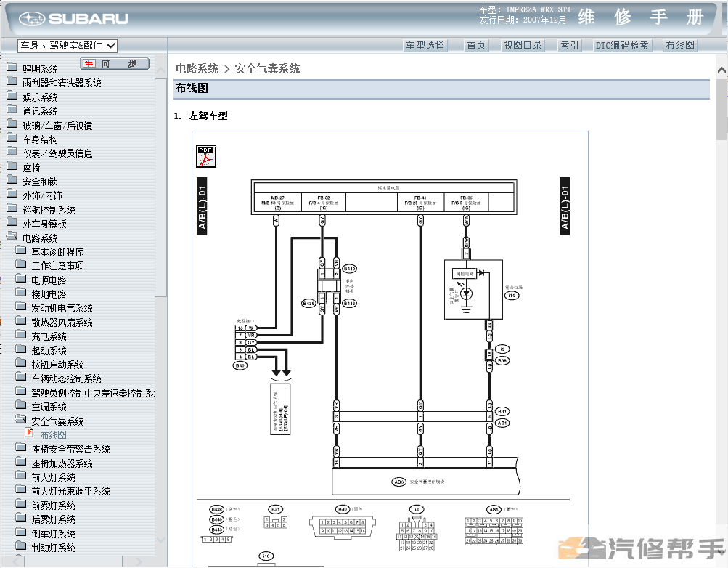Expand 制动灯系统 tree entry
Viewport: 728px width, 568px height.
click(x=53, y=548)
